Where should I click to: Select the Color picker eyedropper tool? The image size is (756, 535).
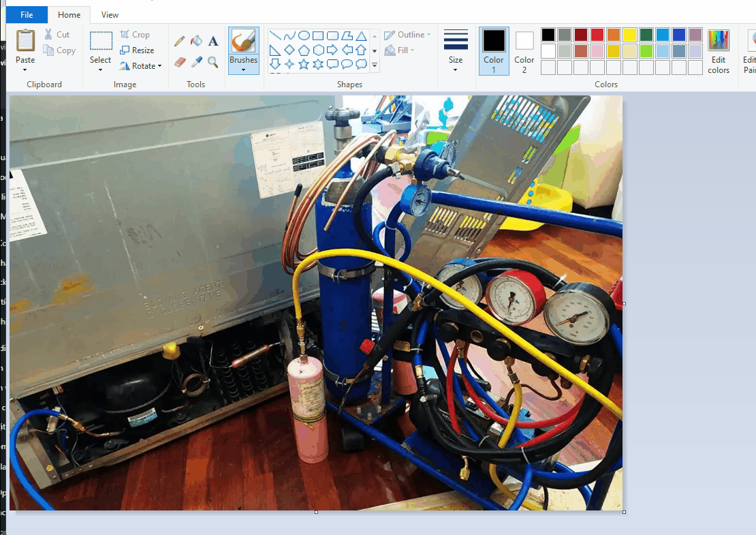(196, 62)
